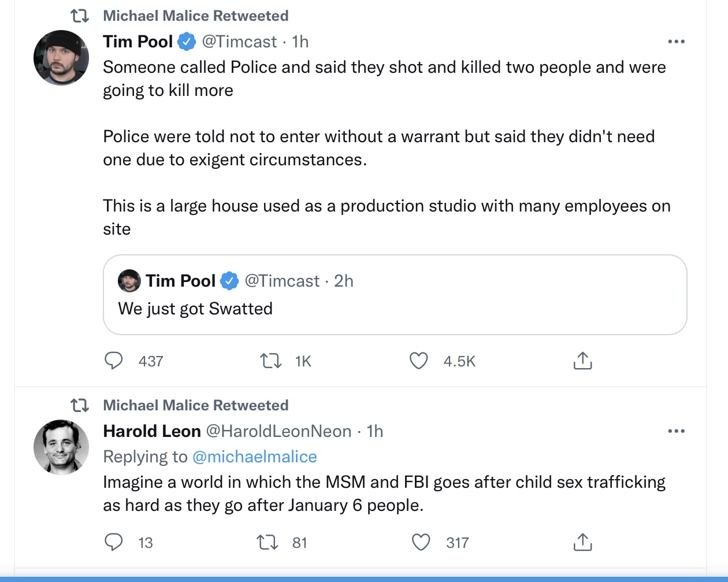Open Tim Pool's profile picture

[61, 58]
